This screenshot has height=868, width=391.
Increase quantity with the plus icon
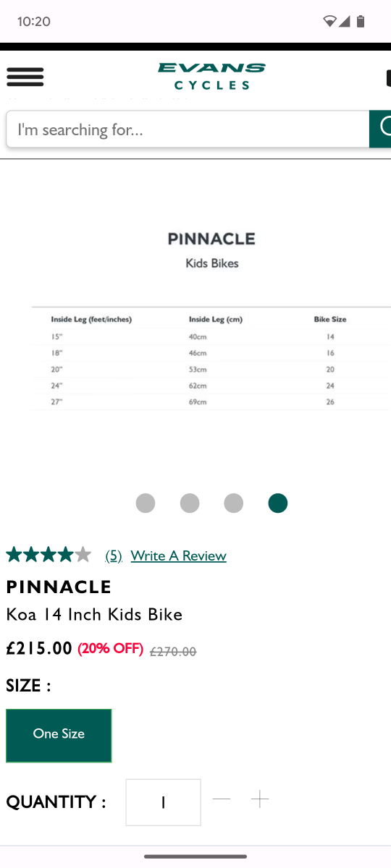260,799
